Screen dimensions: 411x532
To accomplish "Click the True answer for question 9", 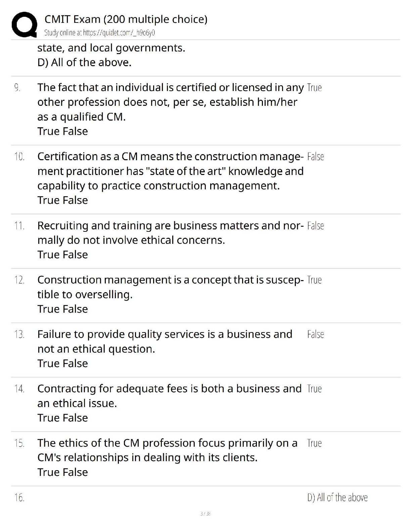I will pyautogui.click(x=314, y=88).
